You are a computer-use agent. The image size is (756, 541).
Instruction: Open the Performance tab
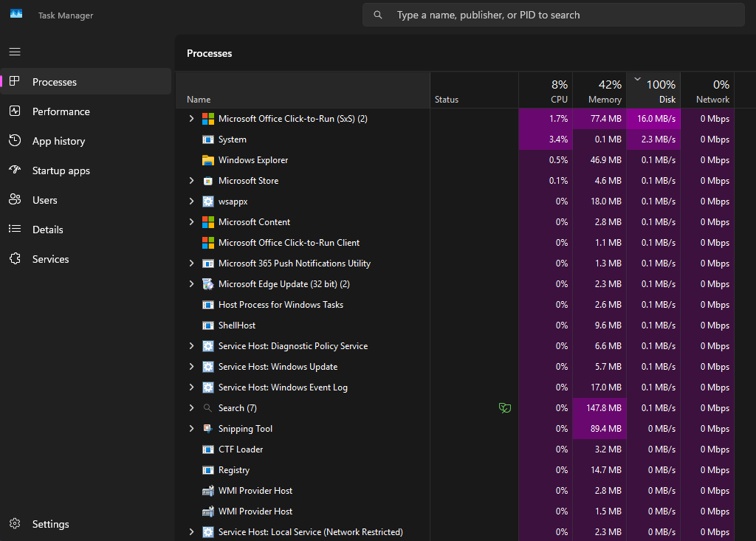pos(86,111)
